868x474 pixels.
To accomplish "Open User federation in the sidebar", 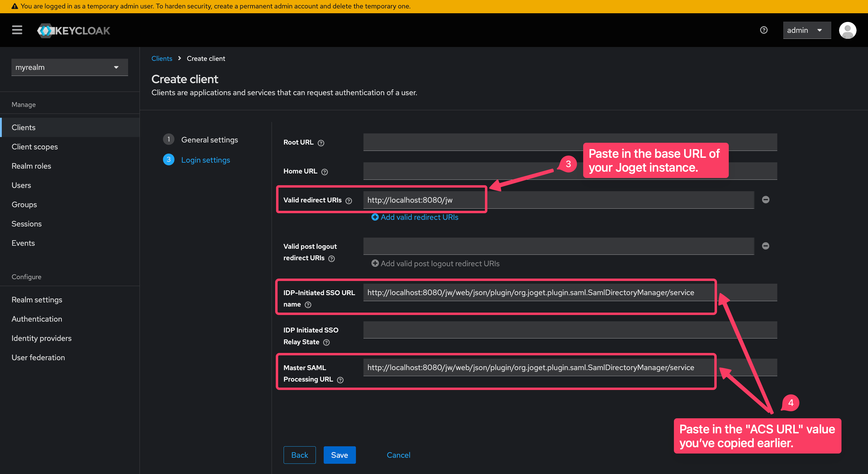I will [x=70, y=357].
